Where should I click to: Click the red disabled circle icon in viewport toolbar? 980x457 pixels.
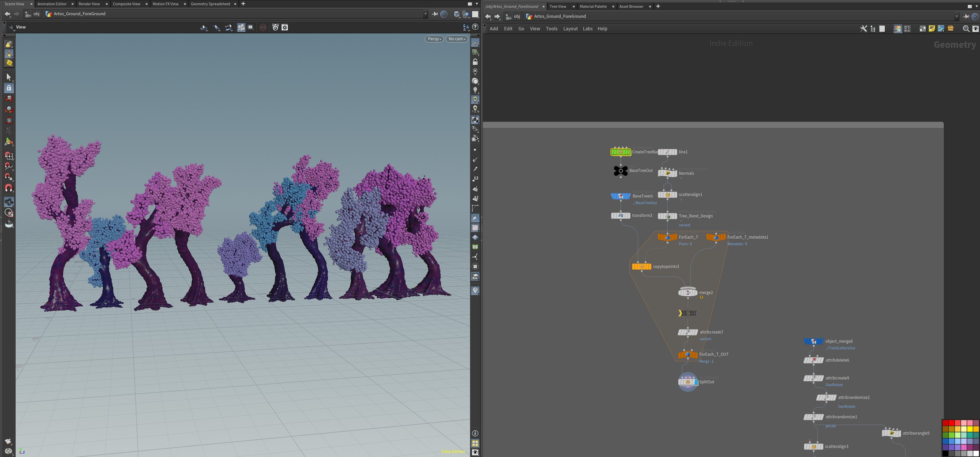[x=263, y=27]
